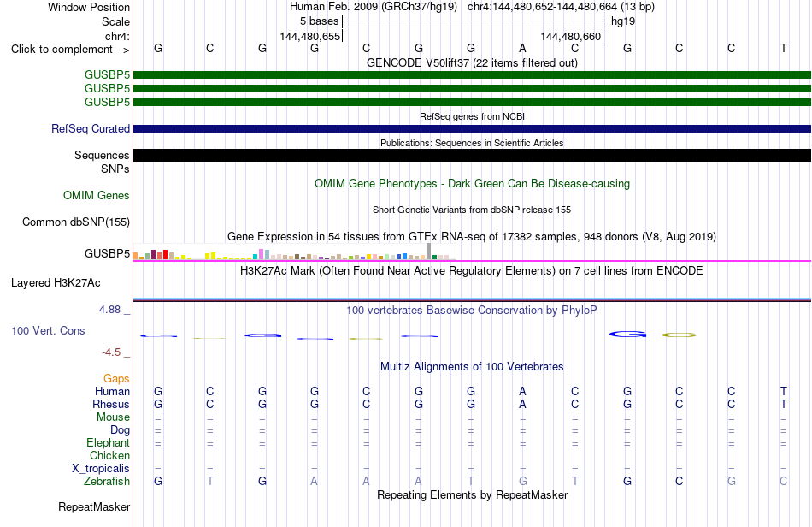812x527 pixels.
Task: Click the "hg19" text beside the scale bar
Action: 623,21
